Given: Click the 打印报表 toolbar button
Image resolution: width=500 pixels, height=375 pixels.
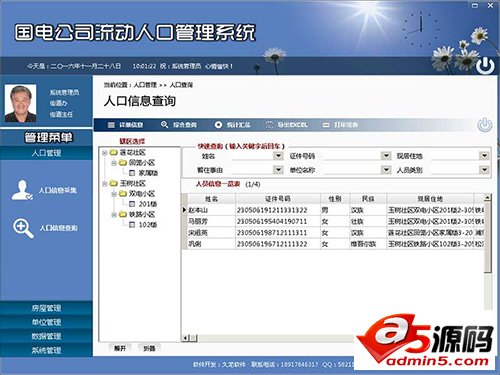Looking at the screenshot, I should point(340,125).
